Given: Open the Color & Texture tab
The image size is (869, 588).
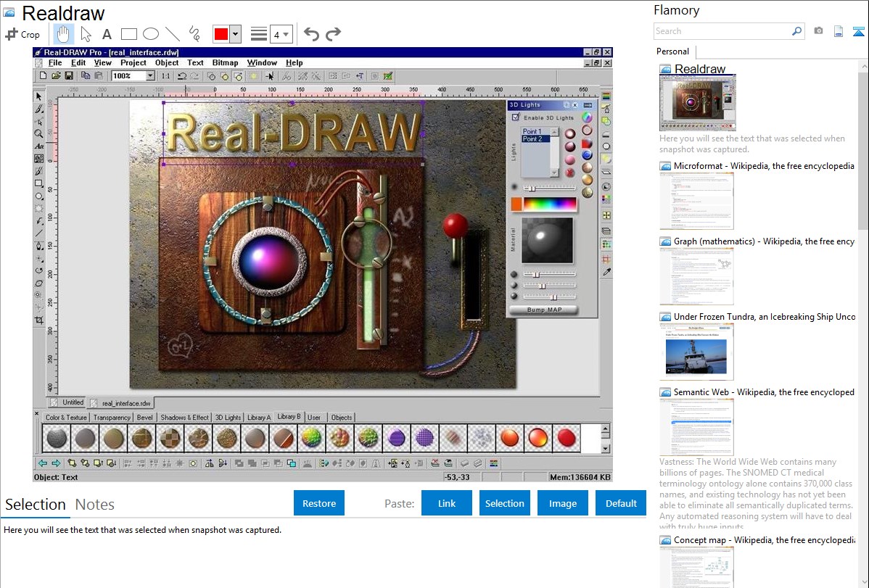Looking at the screenshot, I should 66,418.
